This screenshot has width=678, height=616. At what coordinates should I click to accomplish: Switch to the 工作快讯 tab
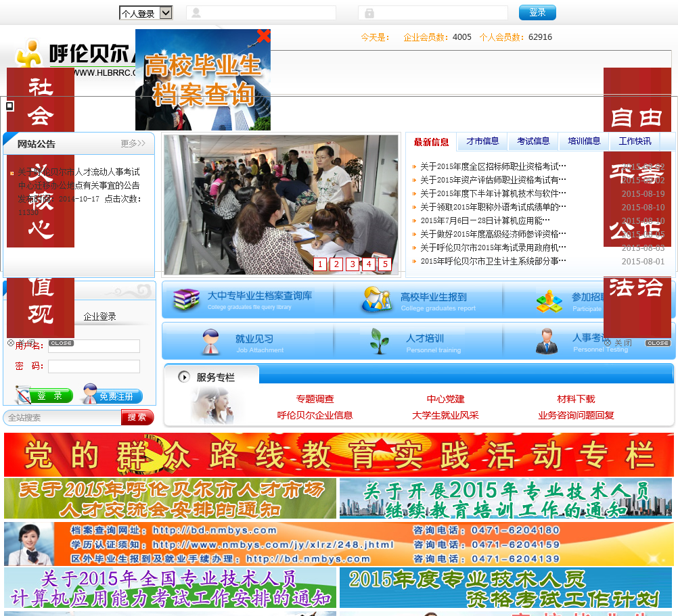pyautogui.click(x=634, y=141)
